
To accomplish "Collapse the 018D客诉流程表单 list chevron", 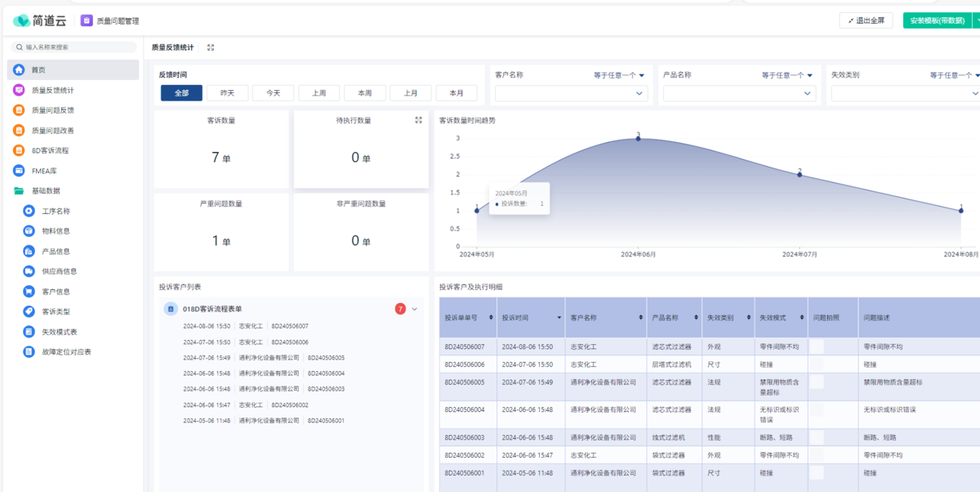I will [x=414, y=309].
